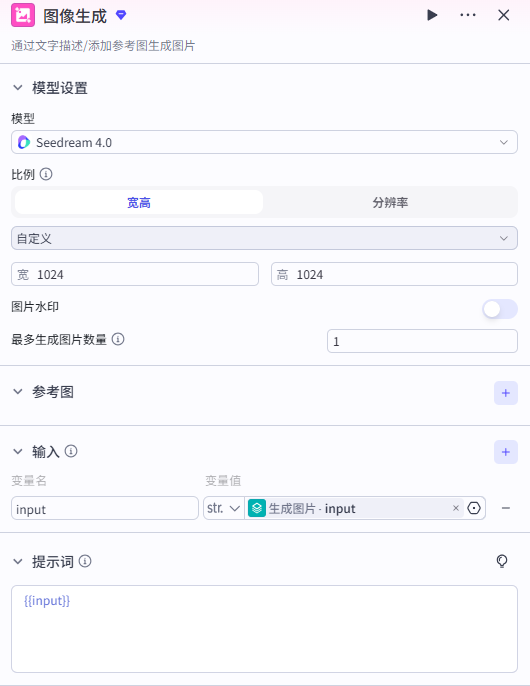Open the 自定义 ratio dropdown
This screenshot has width=530, height=686.
(x=264, y=238)
